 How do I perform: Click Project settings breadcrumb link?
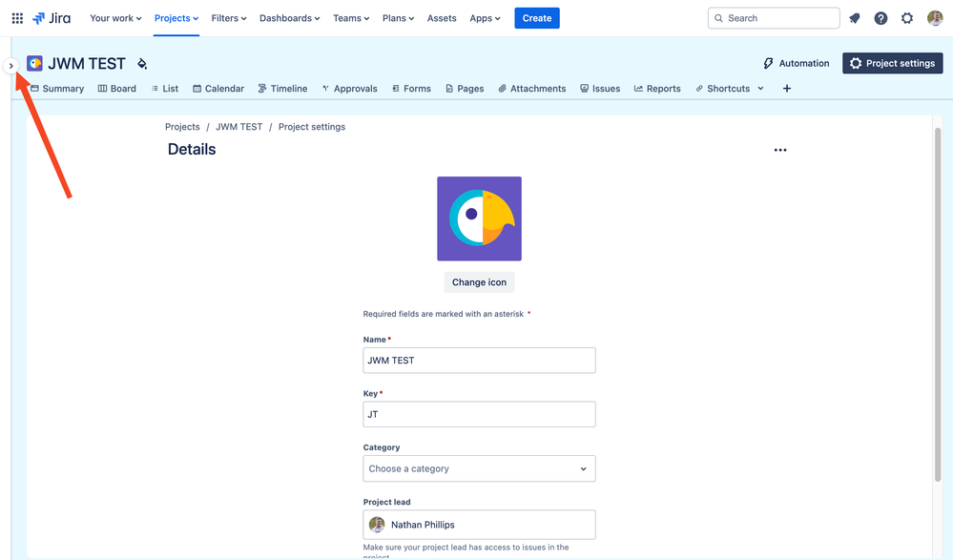click(x=312, y=127)
